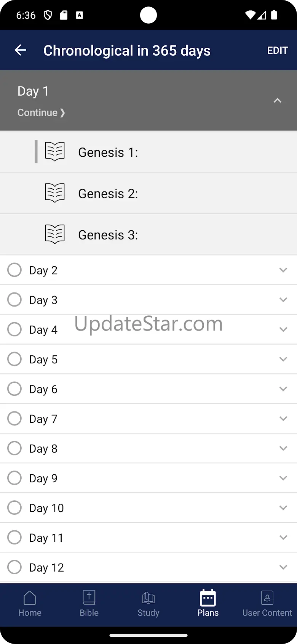Image resolution: width=297 pixels, height=644 pixels.
Task: Tap the back arrow icon
Action: point(20,50)
